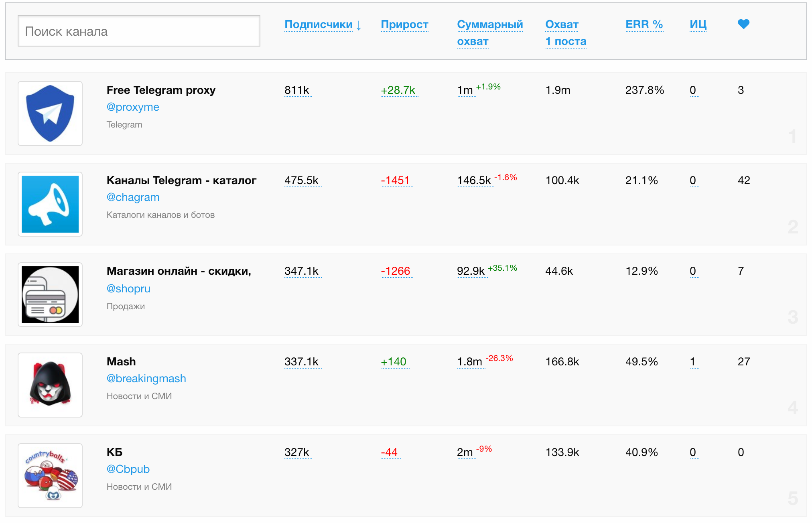
Task: Click Новости и СМИ under @breakingmash
Action: point(139,396)
